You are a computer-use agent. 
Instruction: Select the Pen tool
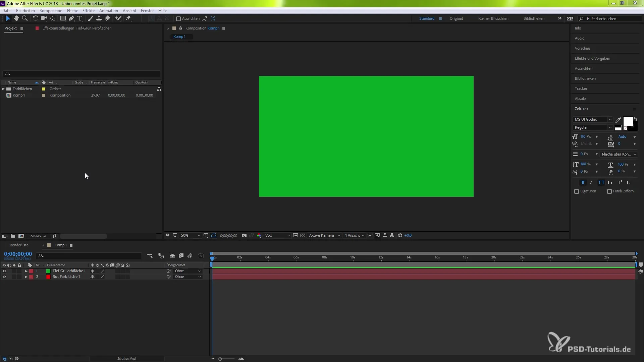pos(71,18)
